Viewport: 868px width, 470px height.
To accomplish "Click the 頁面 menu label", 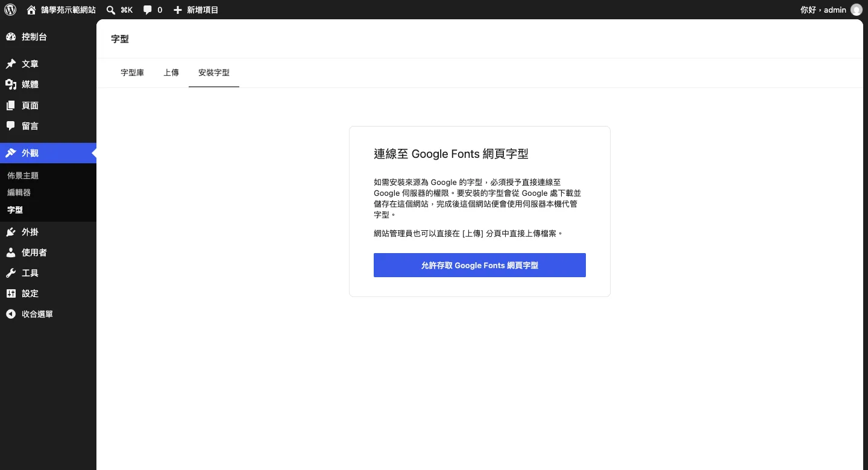I will [30, 105].
